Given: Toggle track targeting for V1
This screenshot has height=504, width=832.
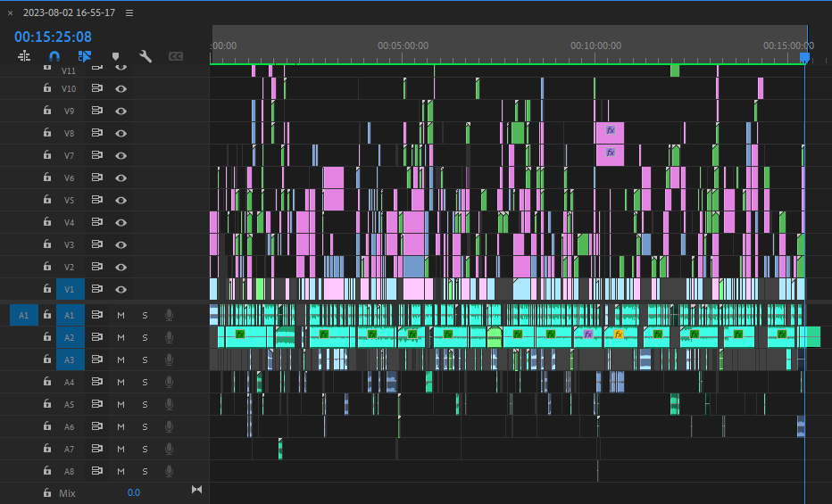Looking at the screenshot, I should (70, 289).
